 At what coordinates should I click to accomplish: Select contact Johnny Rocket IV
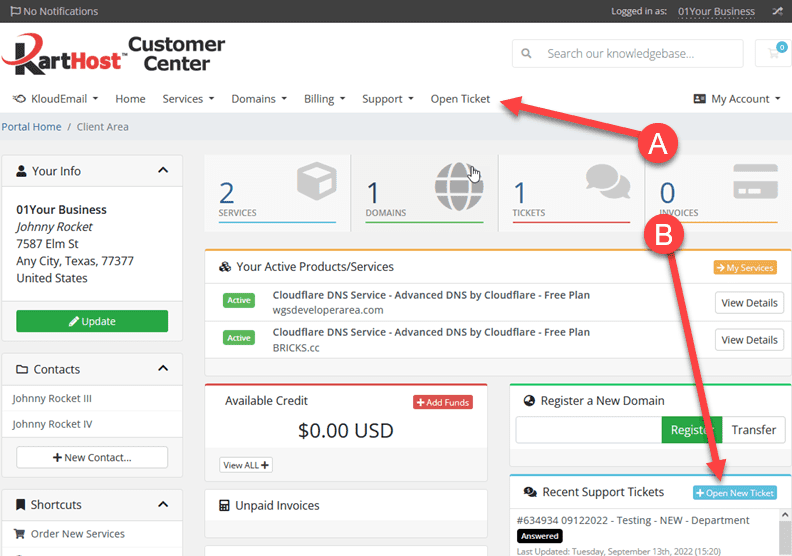point(52,424)
